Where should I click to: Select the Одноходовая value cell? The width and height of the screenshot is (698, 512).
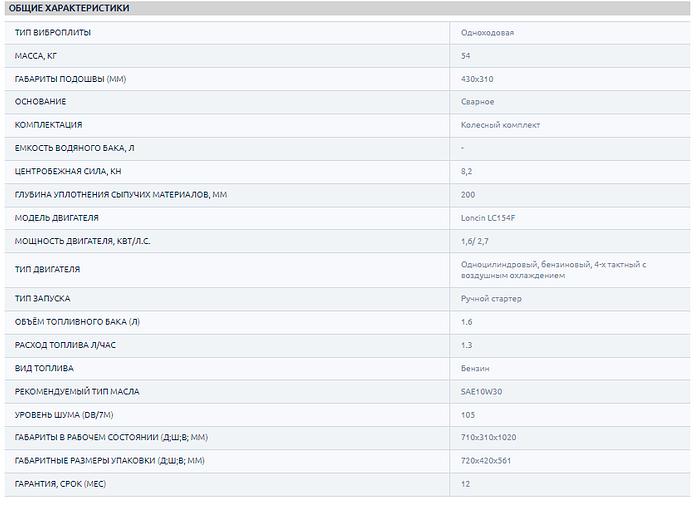click(487, 33)
